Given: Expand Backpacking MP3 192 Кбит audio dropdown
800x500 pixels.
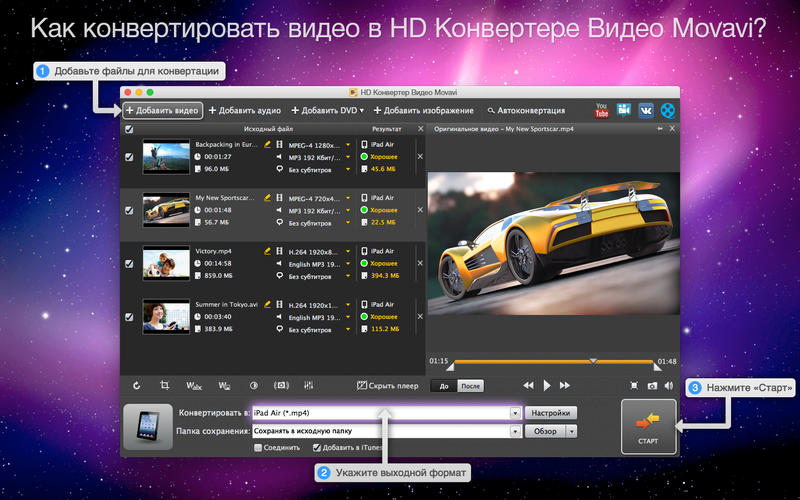Looking at the screenshot, I should coord(348,157).
